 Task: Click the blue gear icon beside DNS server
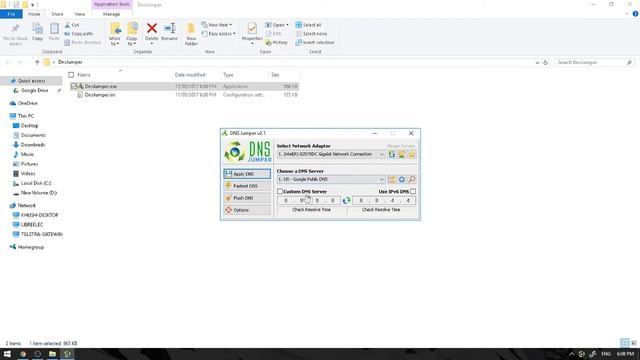[402, 180]
